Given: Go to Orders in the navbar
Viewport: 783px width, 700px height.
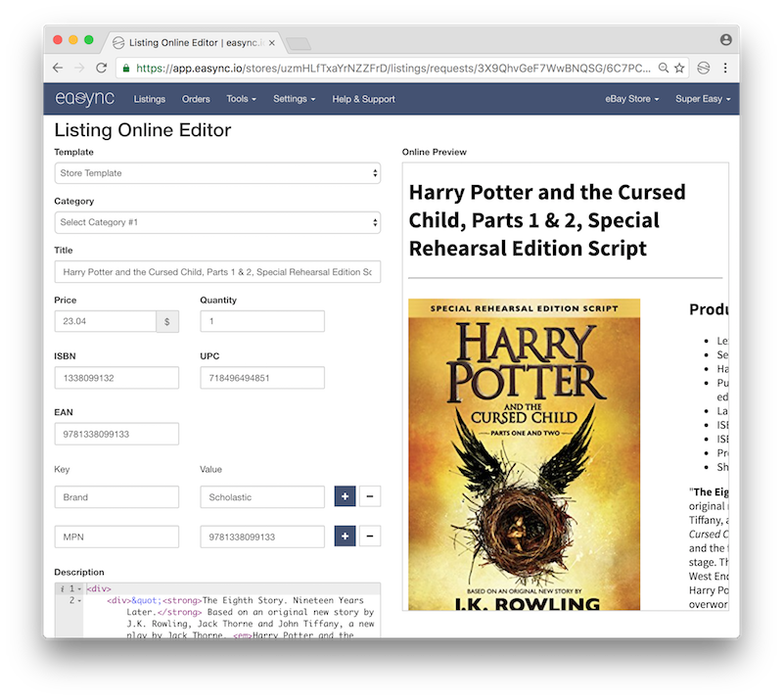Looking at the screenshot, I should 196,99.
